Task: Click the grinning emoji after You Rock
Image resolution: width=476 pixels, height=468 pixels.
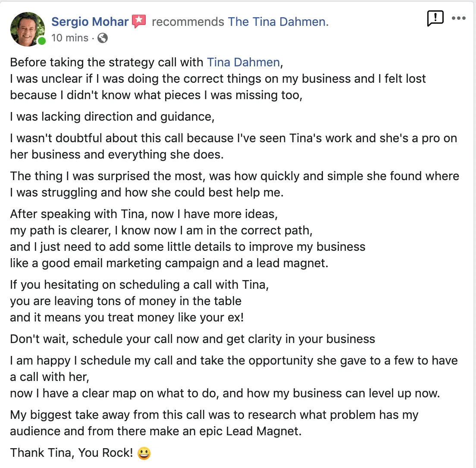Action: click(x=144, y=453)
